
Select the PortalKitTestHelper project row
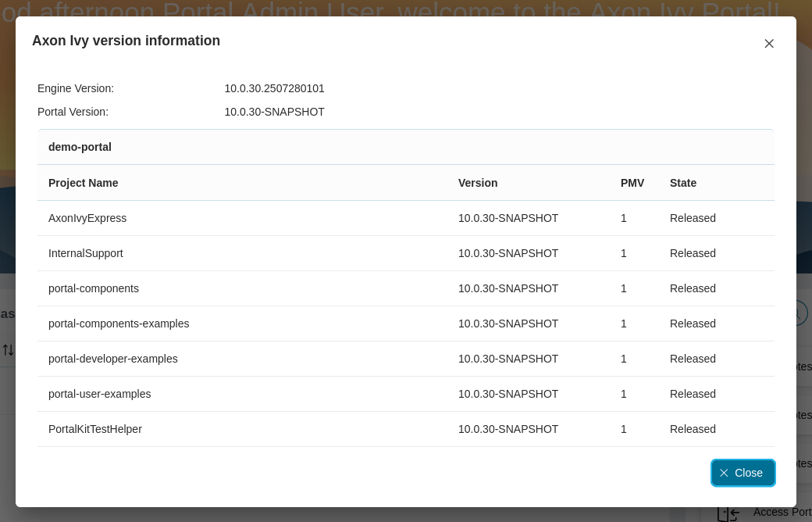(x=95, y=429)
